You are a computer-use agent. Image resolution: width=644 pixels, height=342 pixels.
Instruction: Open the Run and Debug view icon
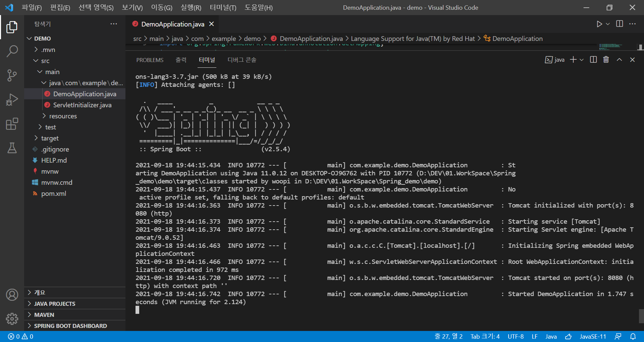pos(12,100)
